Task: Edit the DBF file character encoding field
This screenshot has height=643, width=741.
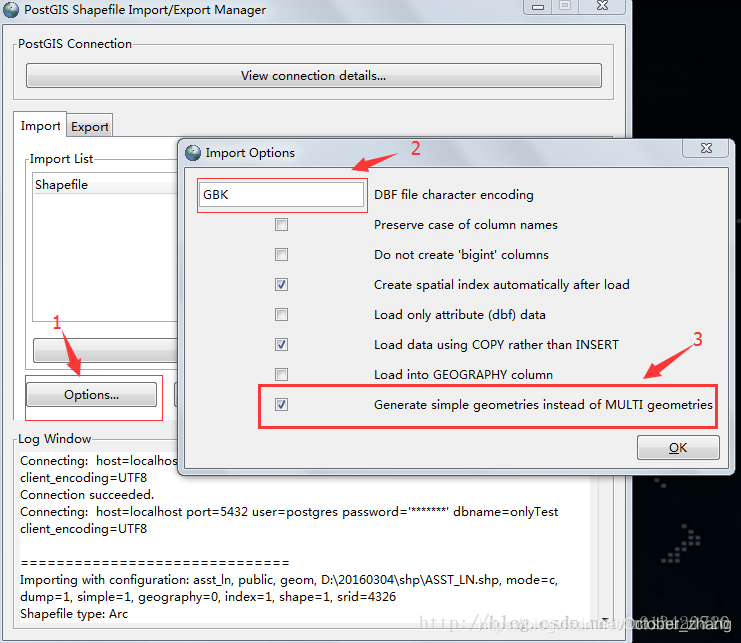Action: 282,195
